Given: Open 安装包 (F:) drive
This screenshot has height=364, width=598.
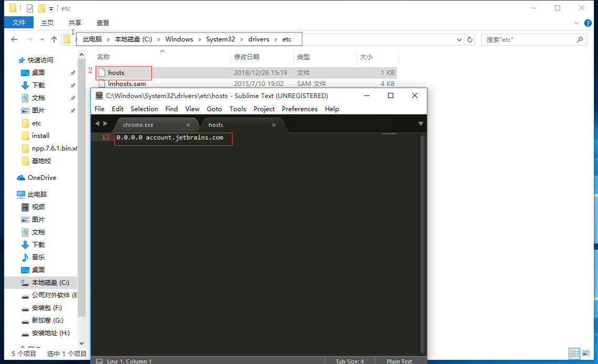Looking at the screenshot, I should click(x=47, y=307).
